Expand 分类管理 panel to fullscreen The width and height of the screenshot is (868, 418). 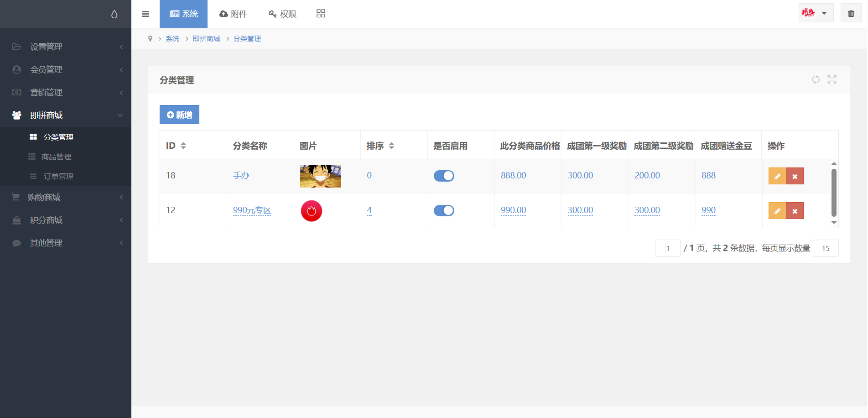[x=832, y=79]
